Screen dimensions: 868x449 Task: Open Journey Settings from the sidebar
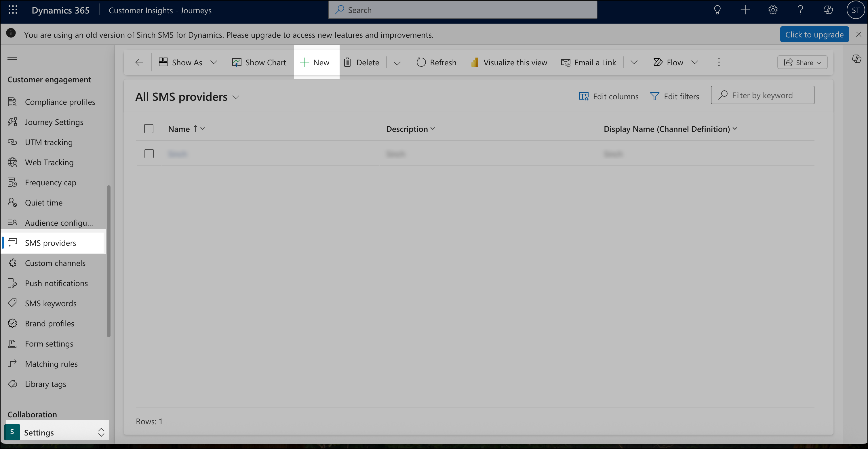54,122
